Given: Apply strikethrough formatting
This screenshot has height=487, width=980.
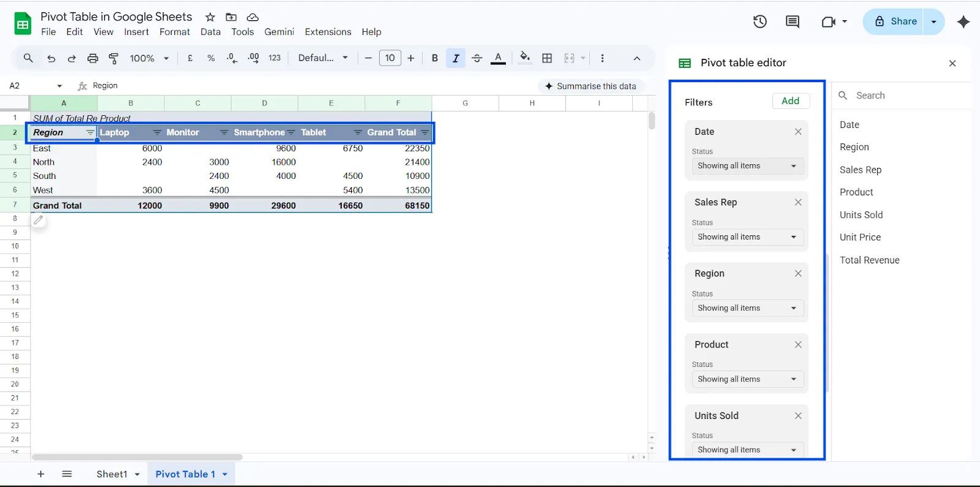Looking at the screenshot, I should (x=477, y=58).
